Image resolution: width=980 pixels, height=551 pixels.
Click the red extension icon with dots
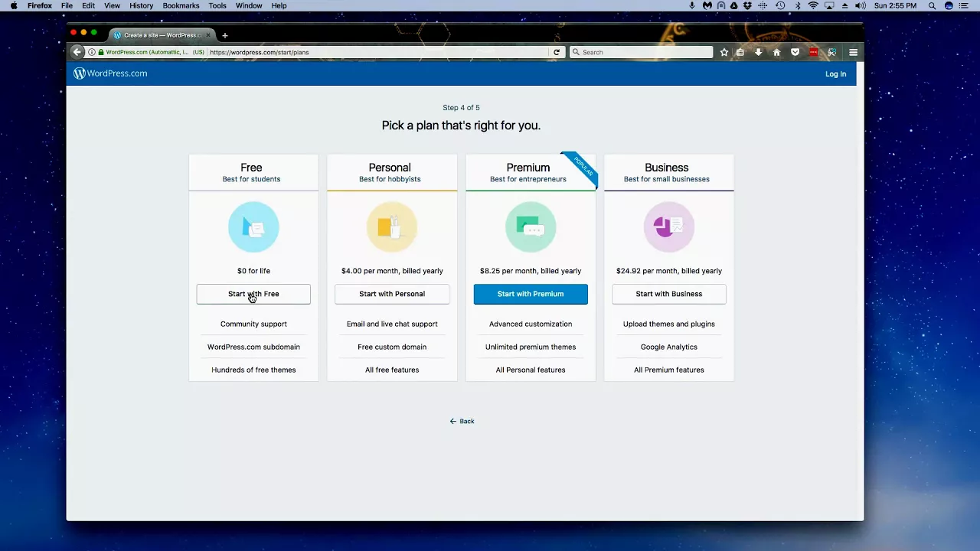(813, 52)
